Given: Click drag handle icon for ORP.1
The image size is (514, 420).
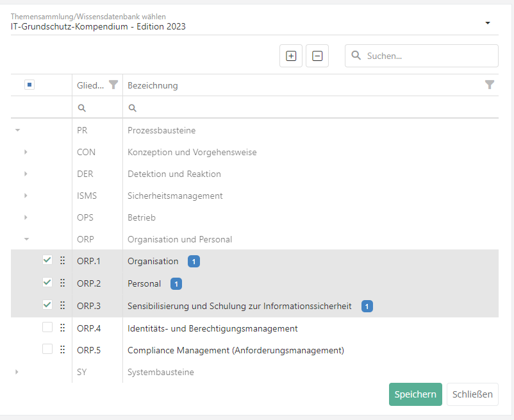Looking at the screenshot, I should tap(63, 261).
